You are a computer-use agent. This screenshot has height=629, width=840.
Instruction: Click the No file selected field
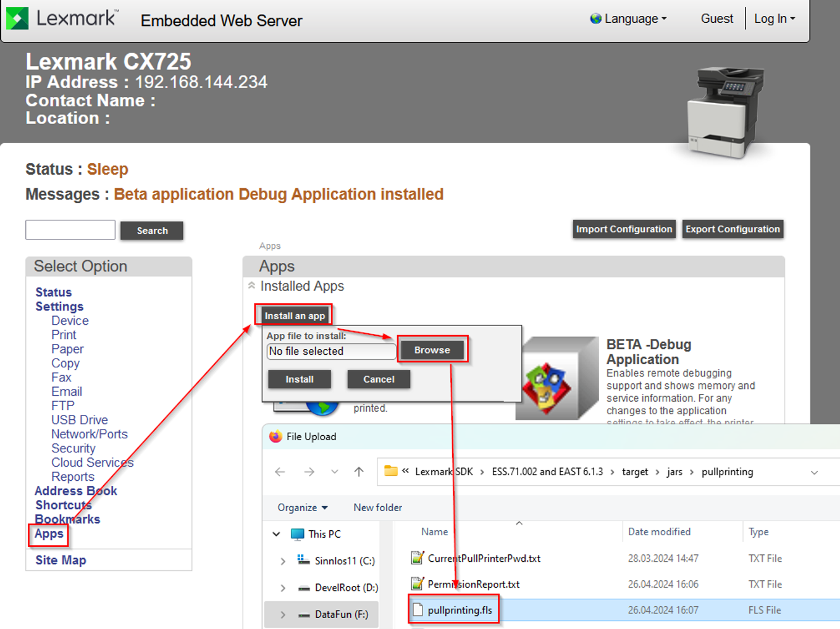331,351
